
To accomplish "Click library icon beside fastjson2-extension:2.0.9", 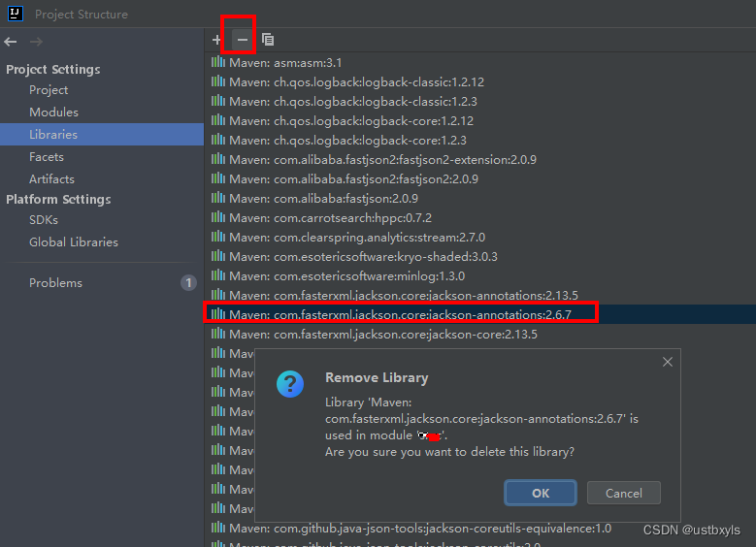I will pos(218,158).
